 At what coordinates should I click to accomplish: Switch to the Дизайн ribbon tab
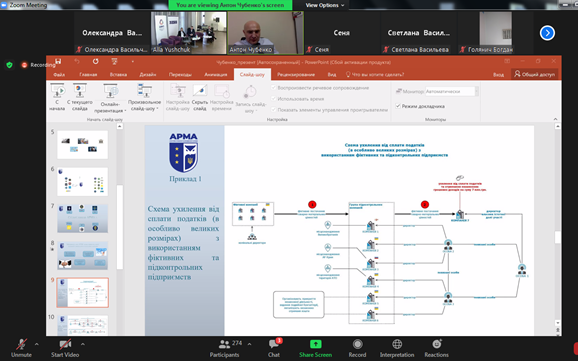[x=147, y=74]
